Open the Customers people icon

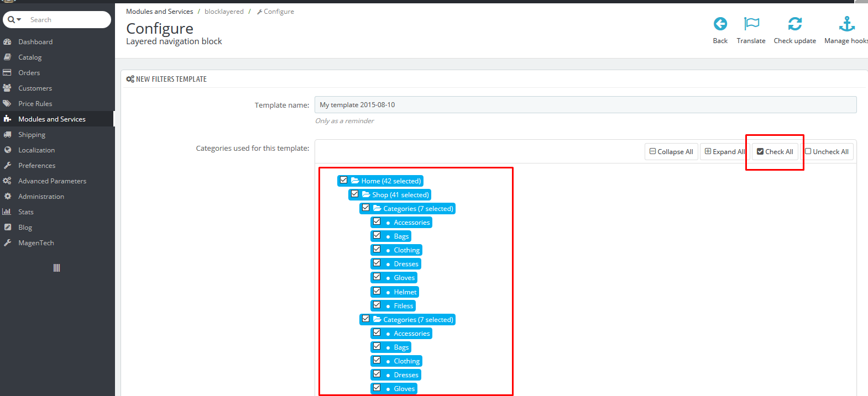click(7, 88)
